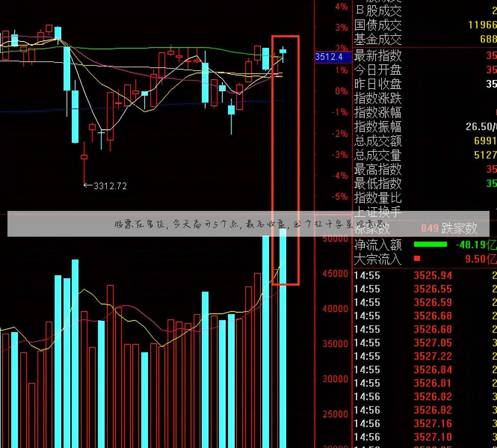Click the 9.50亿 block inflow value
497x448 pixels.
click(481, 259)
